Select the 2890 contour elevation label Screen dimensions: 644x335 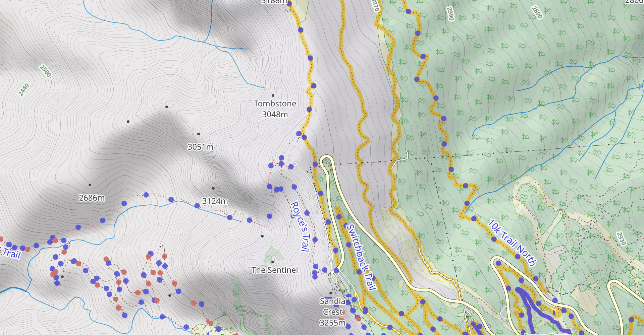537,12
